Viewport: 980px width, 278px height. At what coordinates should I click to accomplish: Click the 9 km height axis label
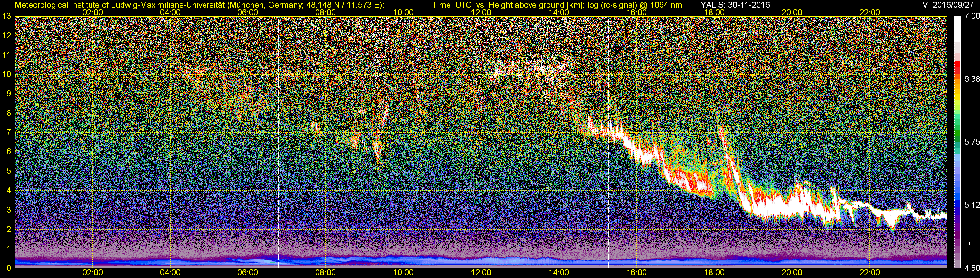click(x=9, y=94)
